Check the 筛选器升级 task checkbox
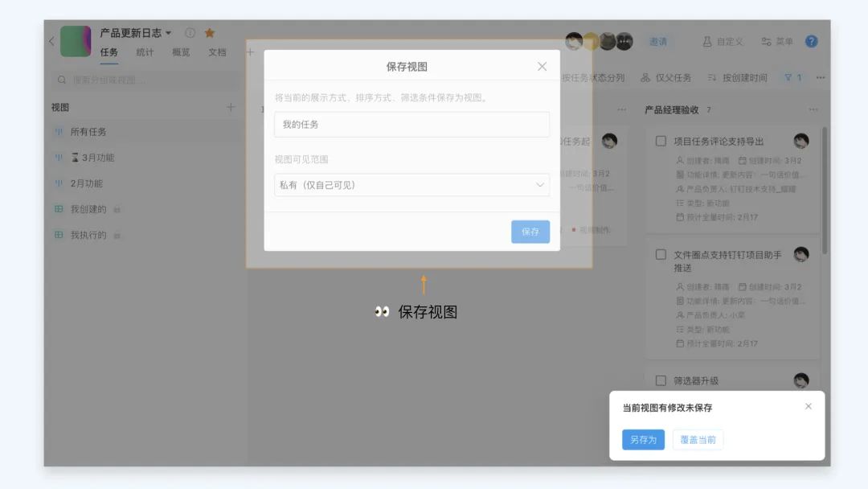 [x=661, y=381]
